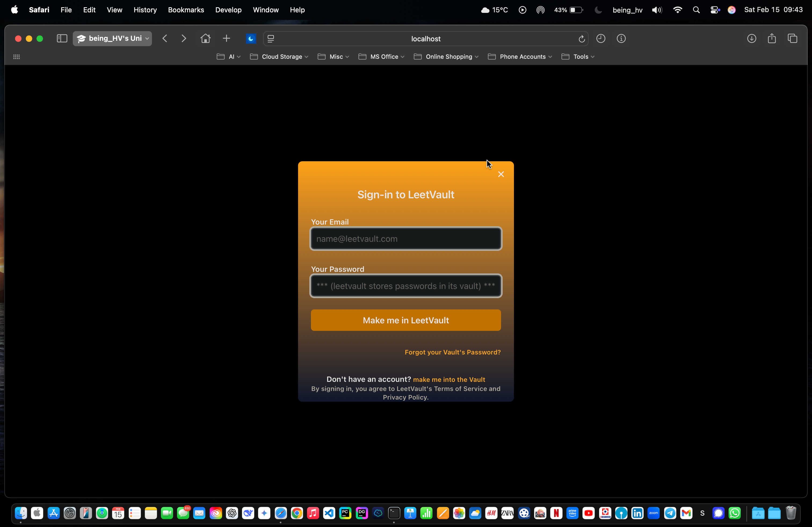The image size is (812, 527).
Task: Toggle Focus moon in menu bar
Action: [598, 10]
